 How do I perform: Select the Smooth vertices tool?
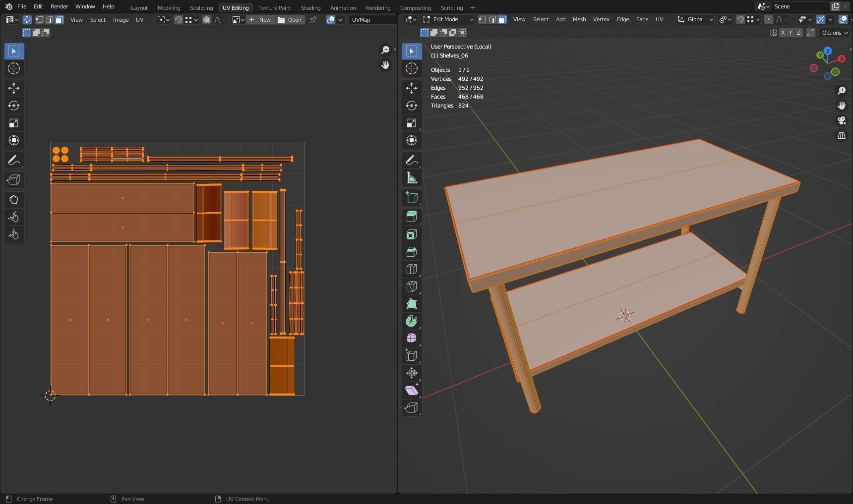point(412,338)
